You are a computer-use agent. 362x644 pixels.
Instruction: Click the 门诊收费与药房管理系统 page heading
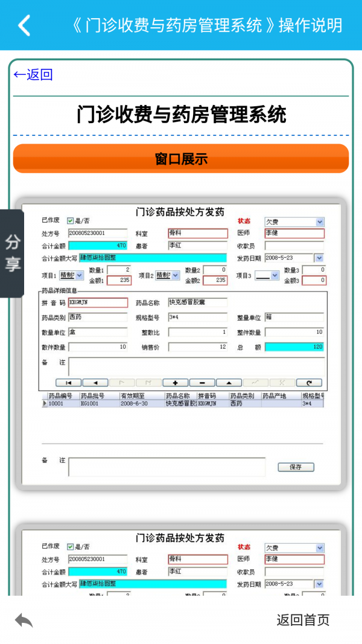[x=181, y=114]
